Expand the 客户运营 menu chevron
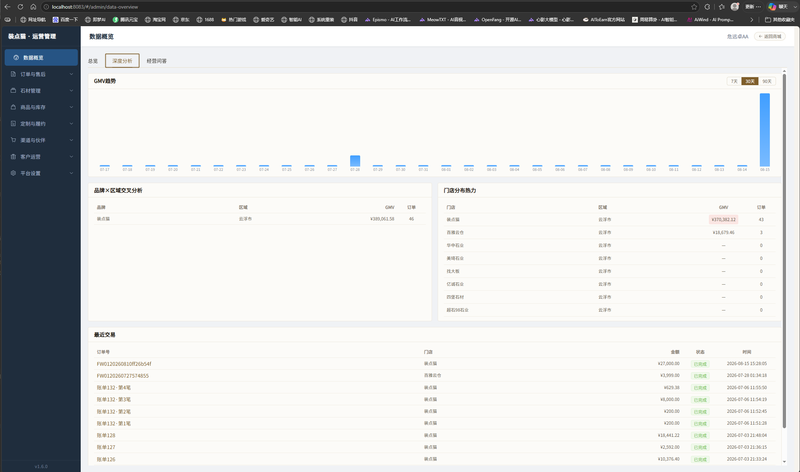Image resolution: width=800 pixels, height=472 pixels. click(71, 157)
